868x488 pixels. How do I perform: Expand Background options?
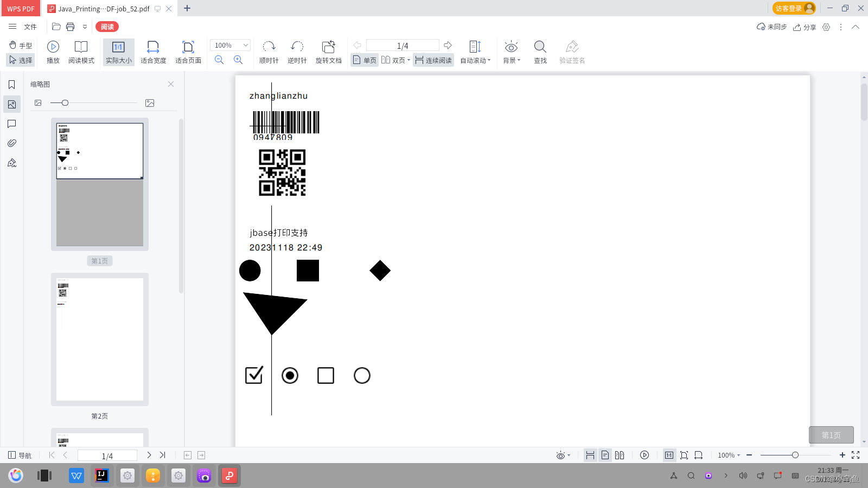click(x=519, y=60)
